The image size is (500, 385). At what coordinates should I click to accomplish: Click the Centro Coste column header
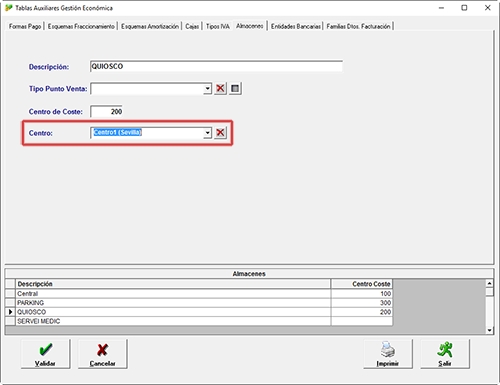coord(362,284)
